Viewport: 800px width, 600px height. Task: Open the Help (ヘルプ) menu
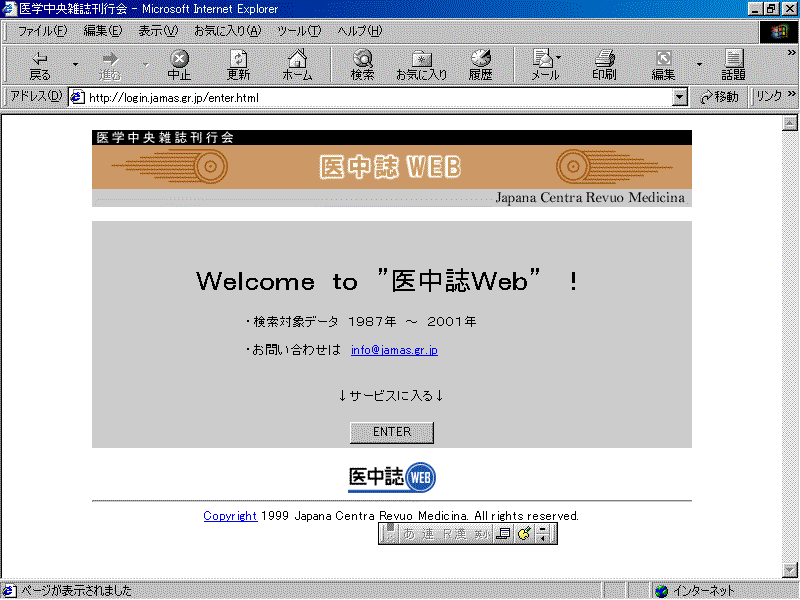coord(360,31)
